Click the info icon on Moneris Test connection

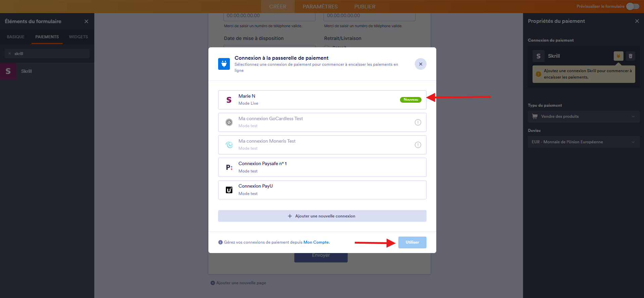(x=418, y=145)
